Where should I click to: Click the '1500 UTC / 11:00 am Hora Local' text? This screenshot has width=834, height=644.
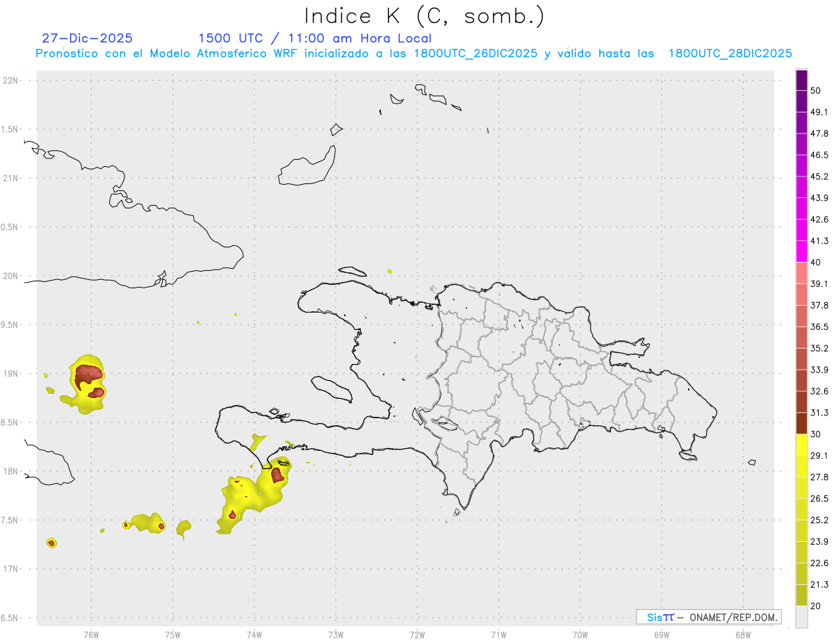coord(315,38)
